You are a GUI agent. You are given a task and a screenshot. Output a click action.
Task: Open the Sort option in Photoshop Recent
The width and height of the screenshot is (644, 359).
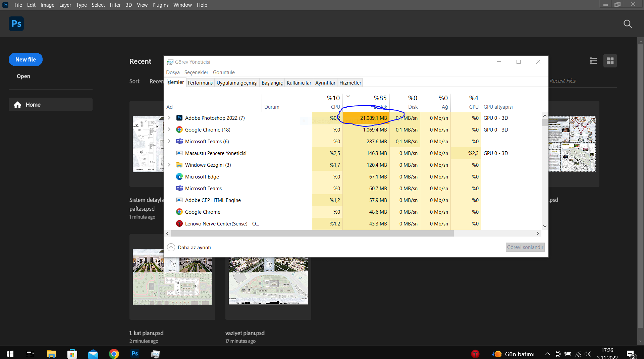(x=134, y=81)
